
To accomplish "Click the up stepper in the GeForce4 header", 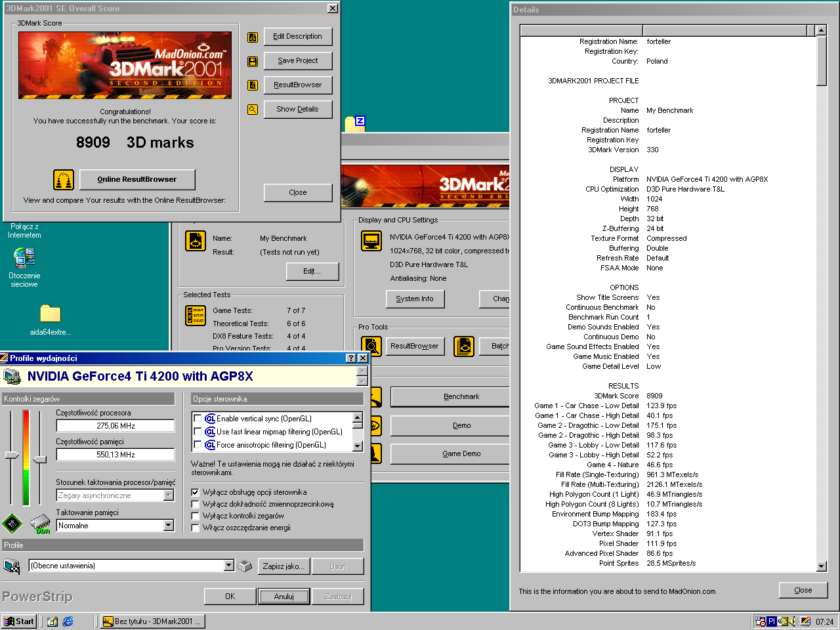I will click(x=362, y=371).
